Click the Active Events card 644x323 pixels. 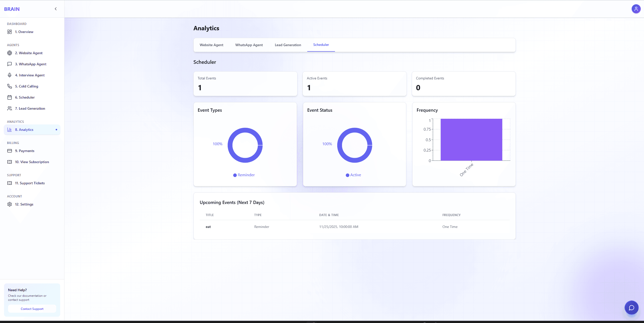[354, 84]
